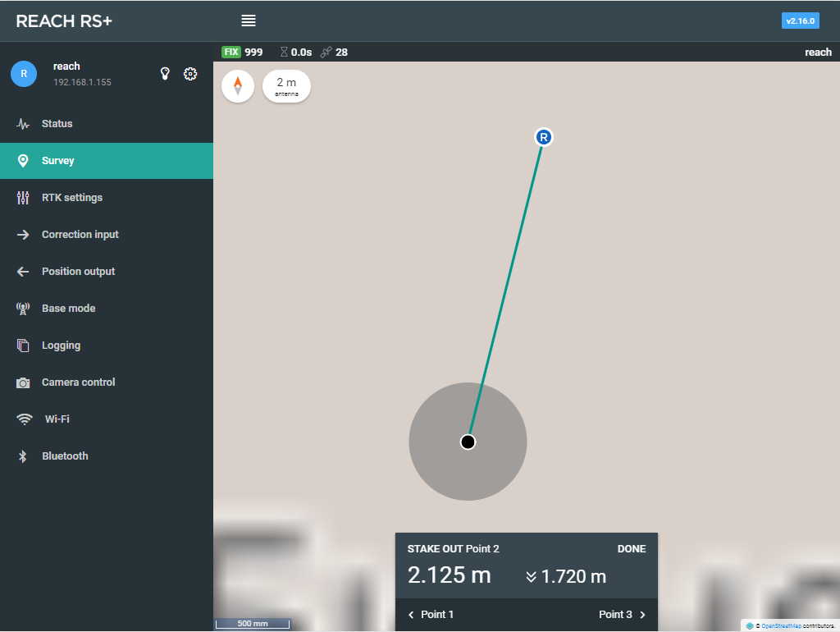Click the STAKE OUT Point 2 title

[453, 549]
